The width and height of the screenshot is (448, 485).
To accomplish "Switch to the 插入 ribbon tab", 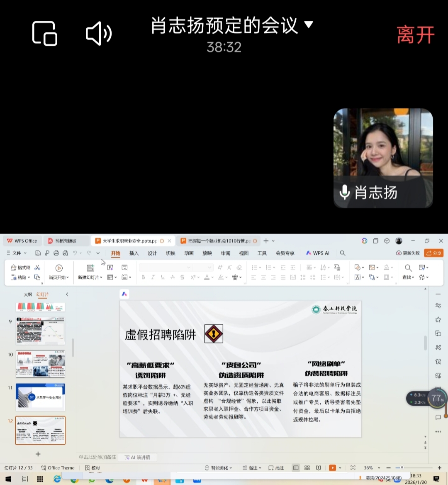I will coord(134,253).
